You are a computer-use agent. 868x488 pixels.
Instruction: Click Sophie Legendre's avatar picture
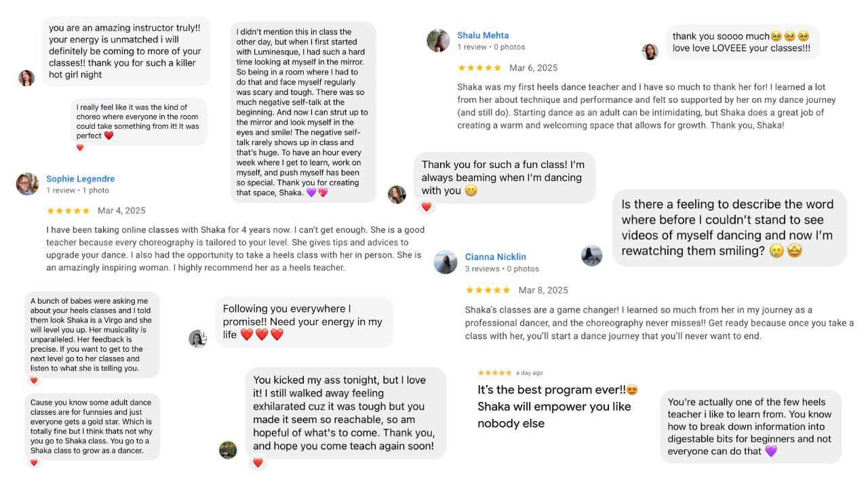27,184
